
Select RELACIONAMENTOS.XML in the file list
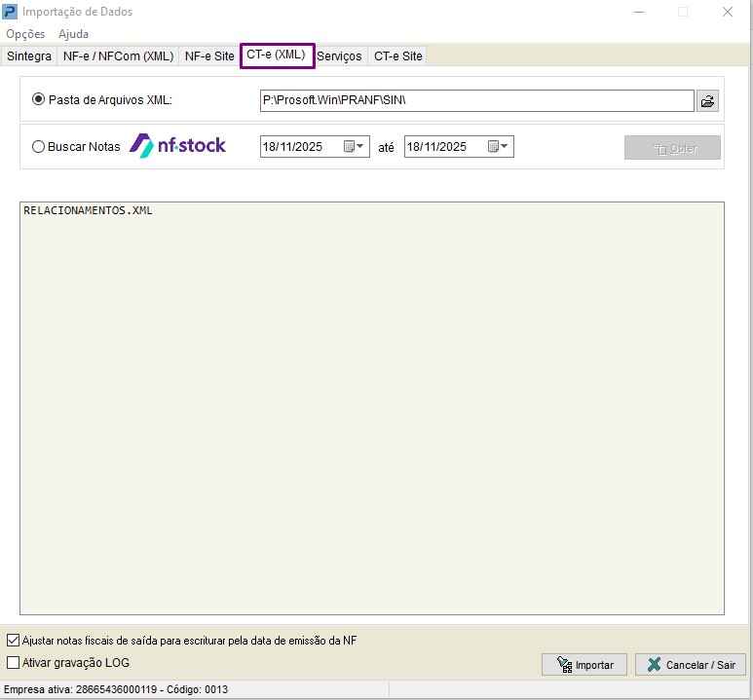(88, 210)
